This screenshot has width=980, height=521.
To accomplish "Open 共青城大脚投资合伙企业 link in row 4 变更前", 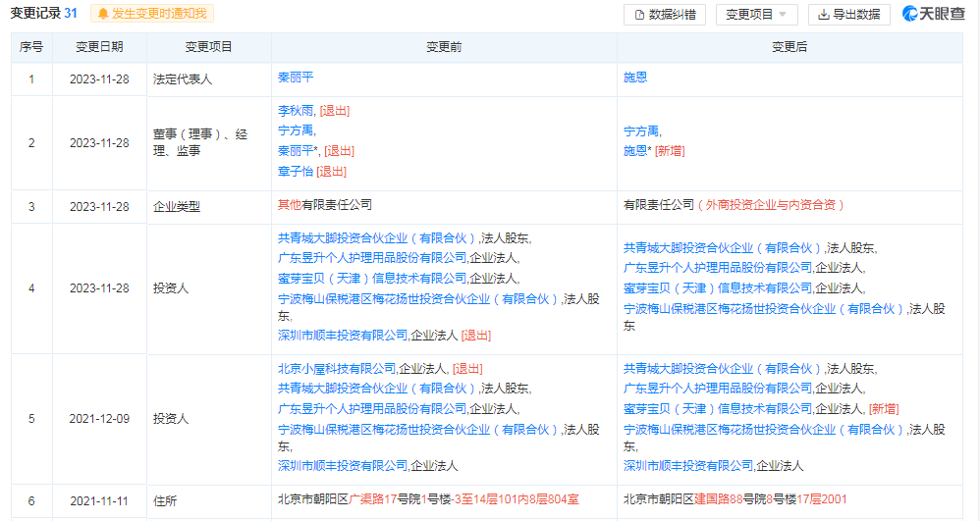I will (377, 238).
